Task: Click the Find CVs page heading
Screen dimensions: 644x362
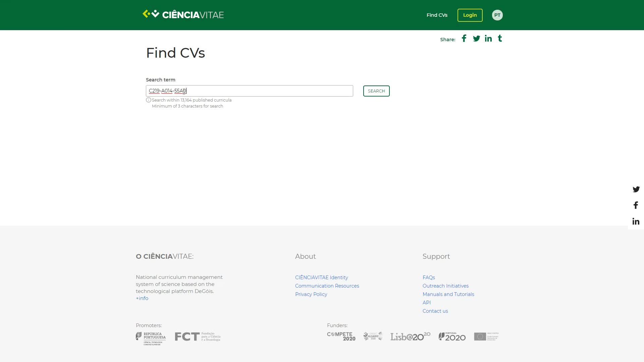Action: click(x=175, y=53)
